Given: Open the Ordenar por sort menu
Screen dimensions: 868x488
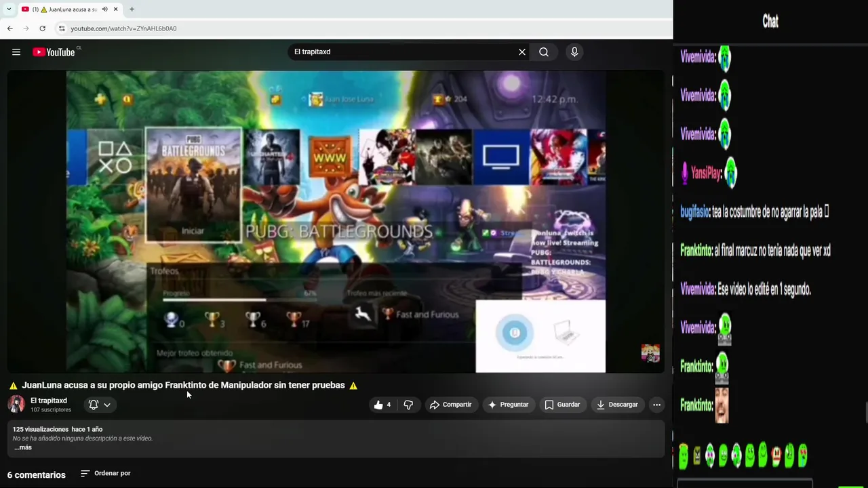Looking at the screenshot, I should click(106, 474).
